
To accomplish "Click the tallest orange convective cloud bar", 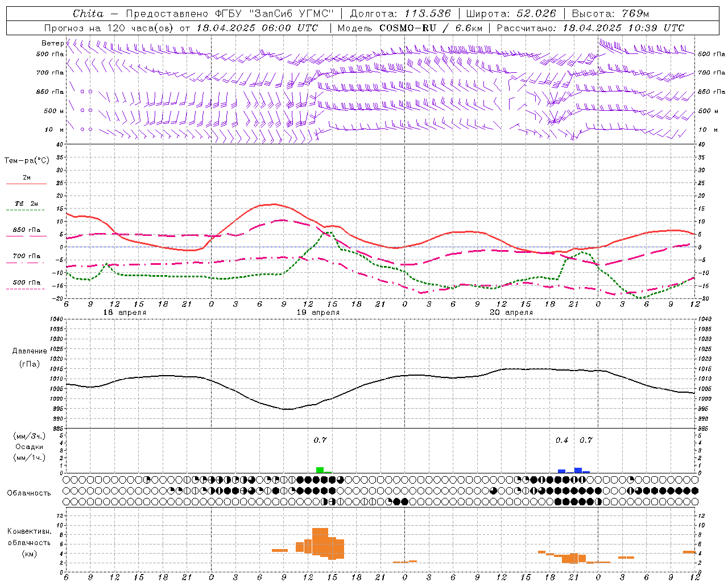I will [320, 542].
